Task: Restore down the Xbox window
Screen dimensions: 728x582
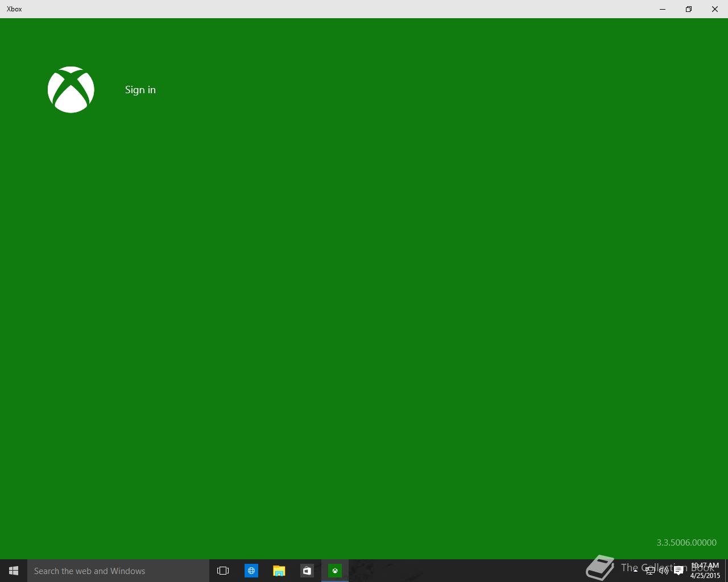Action: click(x=689, y=9)
